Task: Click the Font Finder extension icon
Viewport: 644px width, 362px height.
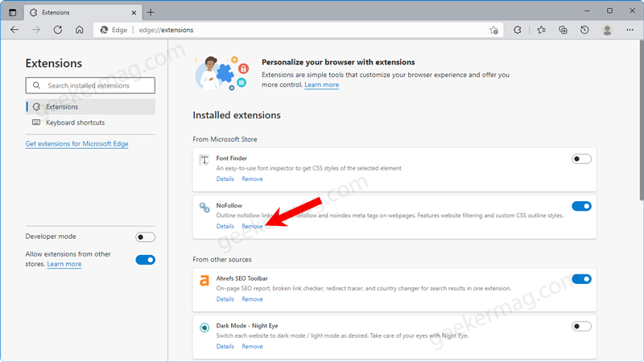Action: coord(204,160)
